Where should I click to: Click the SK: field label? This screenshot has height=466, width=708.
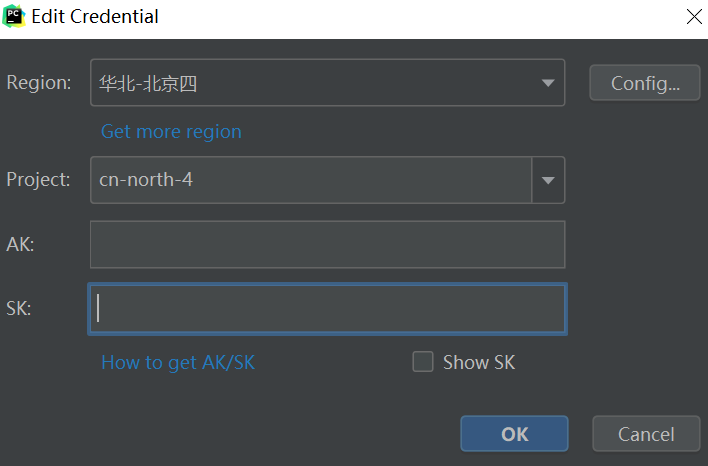pos(19,309)
